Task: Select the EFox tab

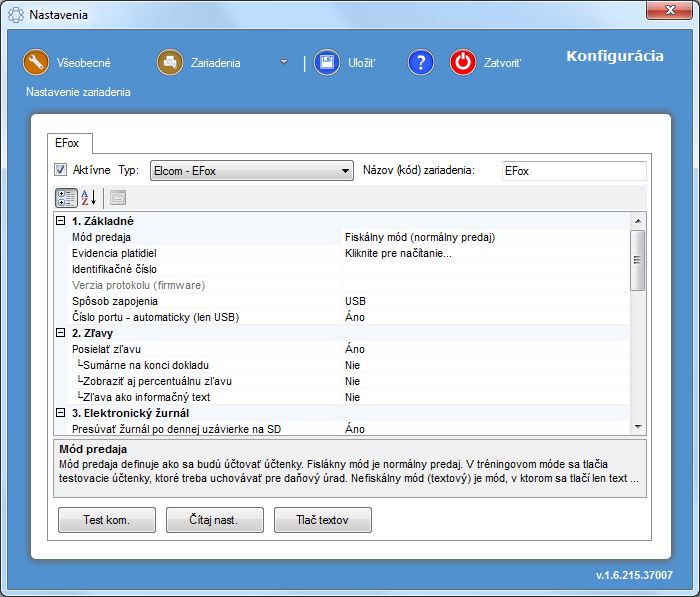Action: coord(69,143)
